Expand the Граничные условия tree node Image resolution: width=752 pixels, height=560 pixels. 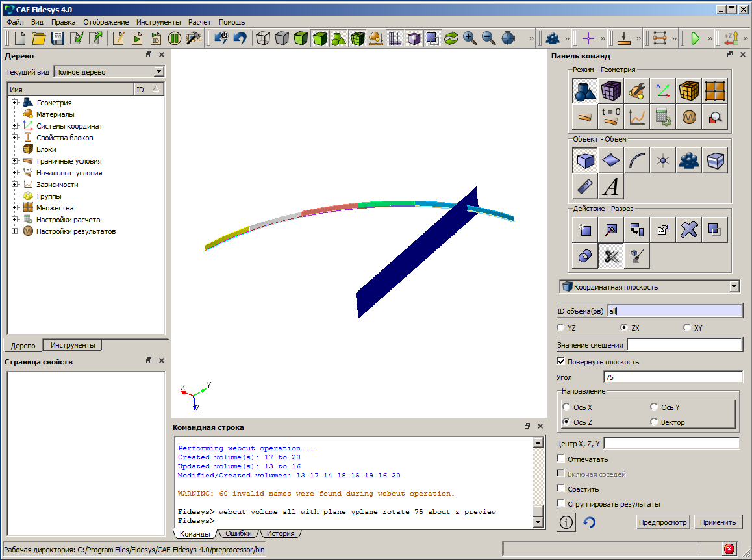(x=14, y=160)
